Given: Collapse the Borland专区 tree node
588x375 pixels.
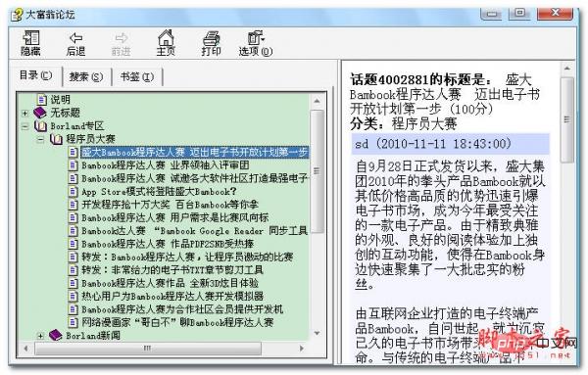Looking at the screenshot, I should tap(24, 126).
